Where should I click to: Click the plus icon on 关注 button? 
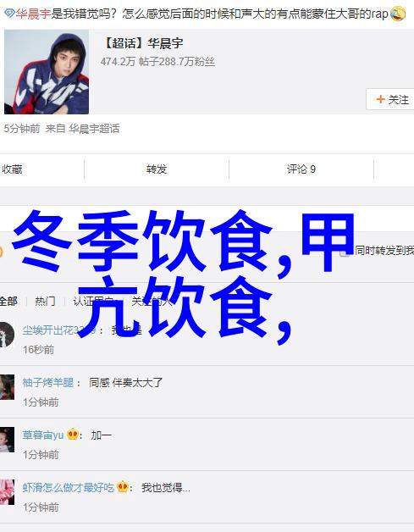(x=380, y=99)
